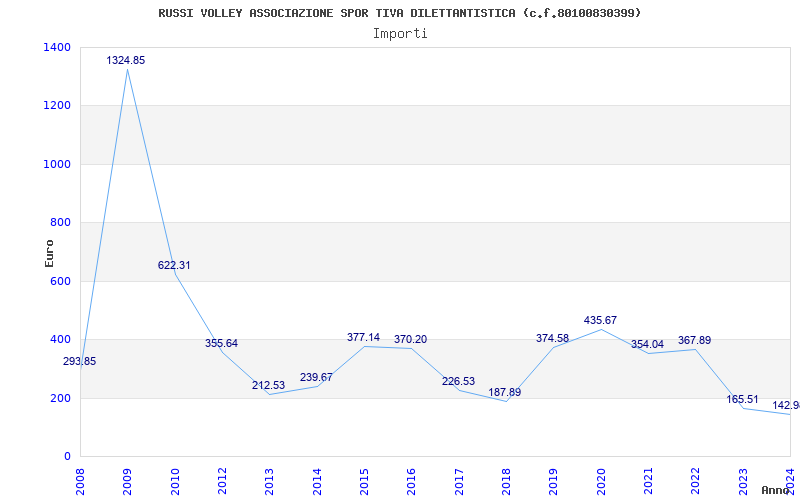Click the Anno x-axis title
This screenshot has height=500, width=800.
[776, 490]
